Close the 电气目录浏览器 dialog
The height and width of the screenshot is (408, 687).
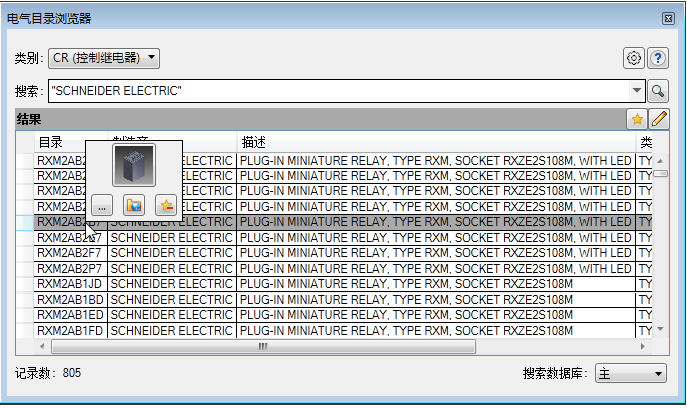click(x=668, y=18)
